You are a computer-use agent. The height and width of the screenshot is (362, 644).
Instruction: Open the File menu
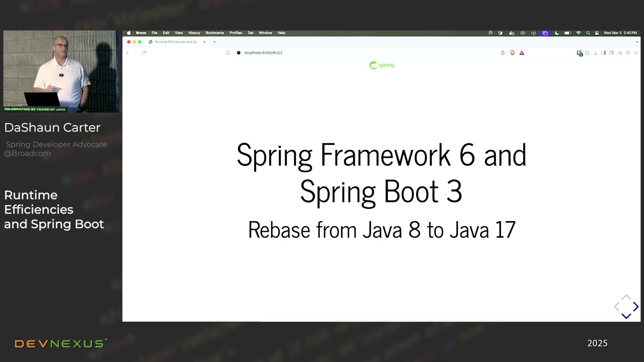[x=154, y=33]
